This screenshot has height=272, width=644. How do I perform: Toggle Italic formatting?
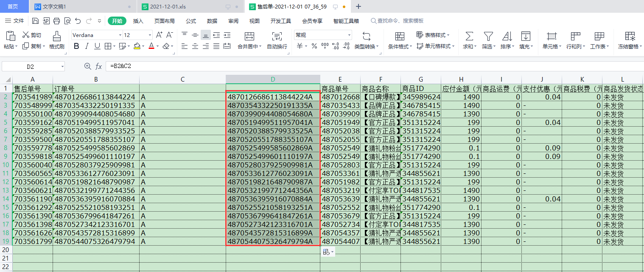(x=87, y=46)
